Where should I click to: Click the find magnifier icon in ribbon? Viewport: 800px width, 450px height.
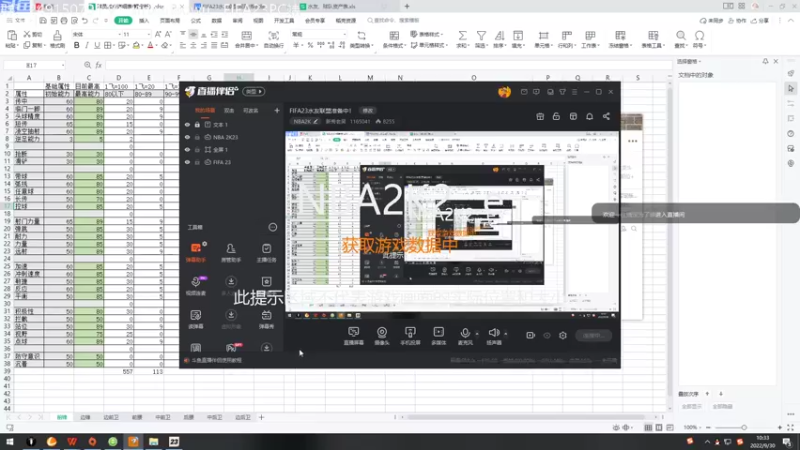pyautogui.click(x=681, y=35)
